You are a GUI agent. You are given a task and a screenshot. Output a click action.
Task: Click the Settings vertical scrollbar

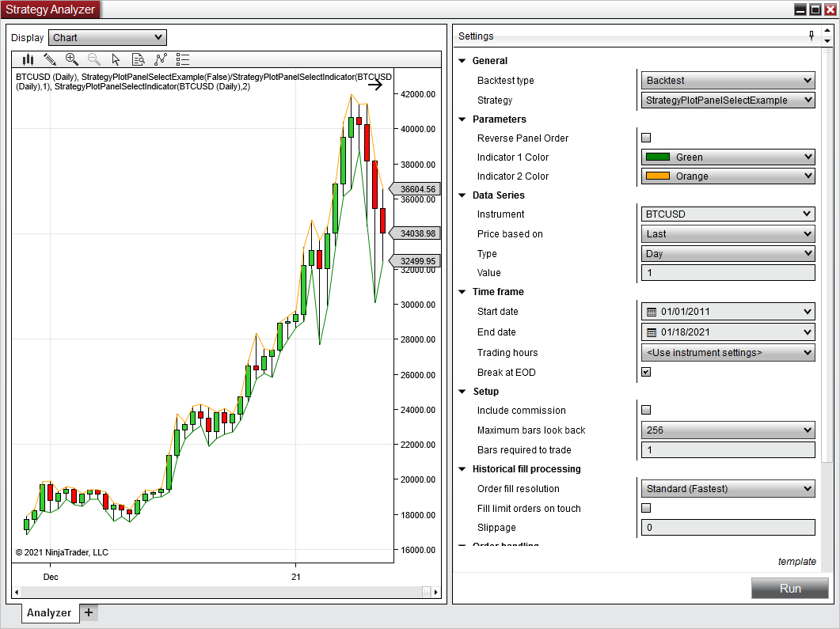(x=827, y=257)
